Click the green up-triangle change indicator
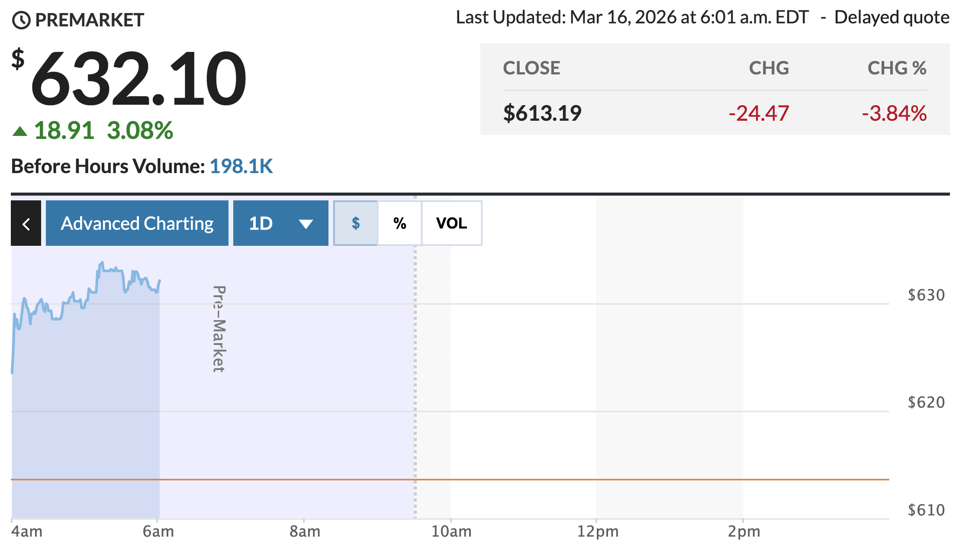Screen dimensions: 959x560 [20, 131]
